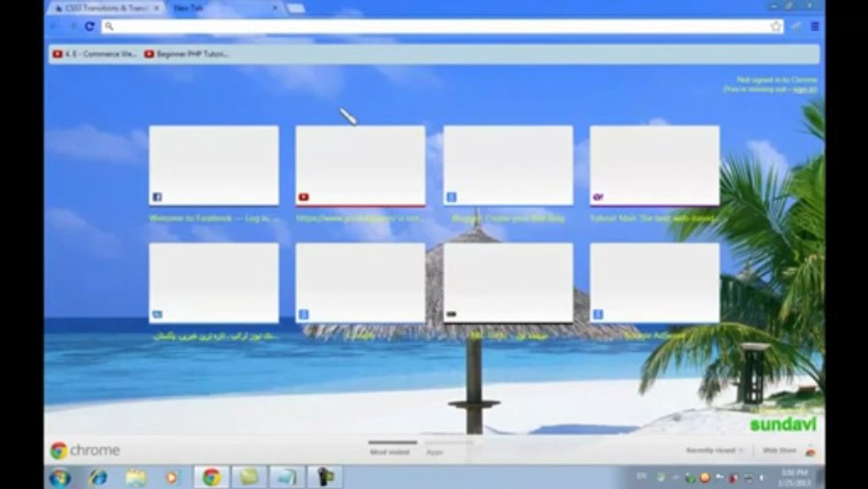The height and width of the screenshot is (489, 868).
Task: Switch to the Apps page
Action: (x=434, y=451)
